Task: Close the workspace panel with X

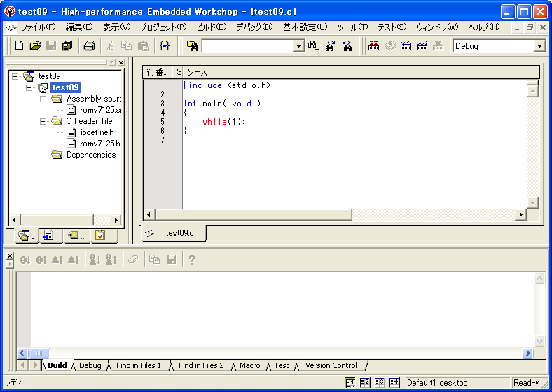Action: coord(121,62)
